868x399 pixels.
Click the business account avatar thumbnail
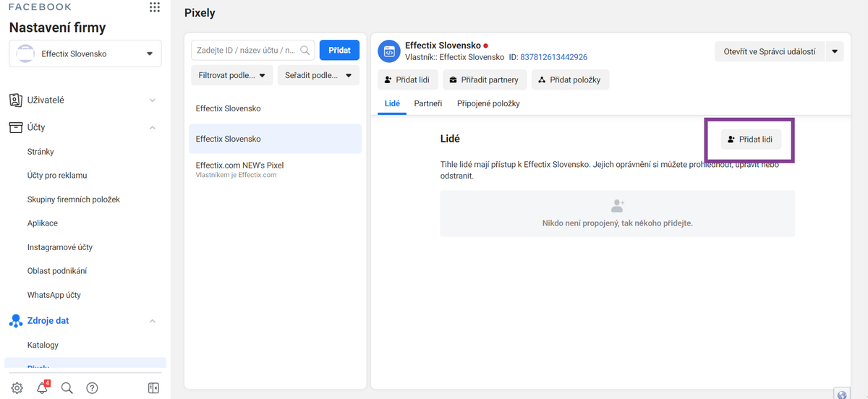[x=26, y=53]
